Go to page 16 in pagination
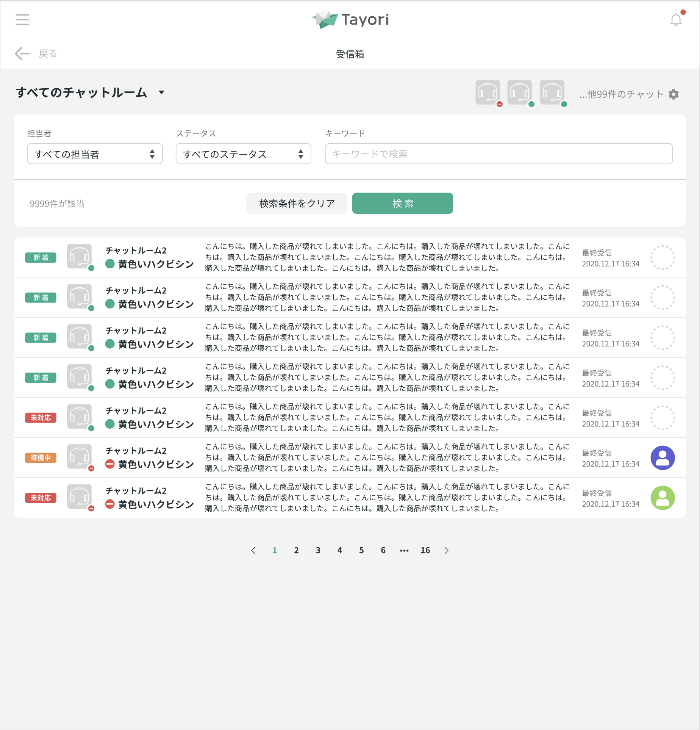The width and height of the screenshot is (700, 730). (x=425, y=550)
